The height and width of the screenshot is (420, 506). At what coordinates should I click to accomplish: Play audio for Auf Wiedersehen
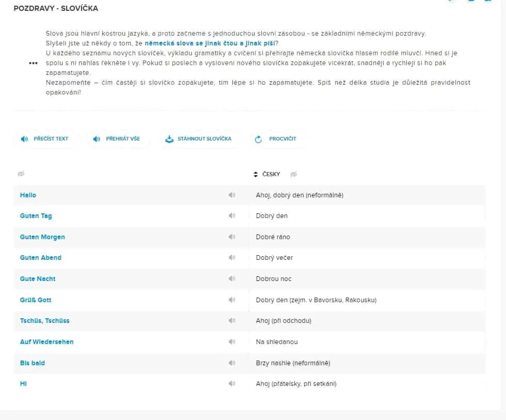[x=232, y=341]
